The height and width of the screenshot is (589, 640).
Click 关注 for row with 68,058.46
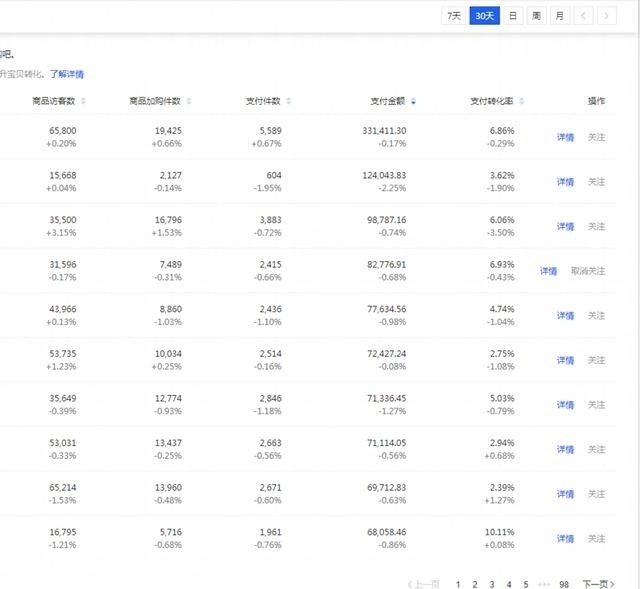click(x=596, y=539)
